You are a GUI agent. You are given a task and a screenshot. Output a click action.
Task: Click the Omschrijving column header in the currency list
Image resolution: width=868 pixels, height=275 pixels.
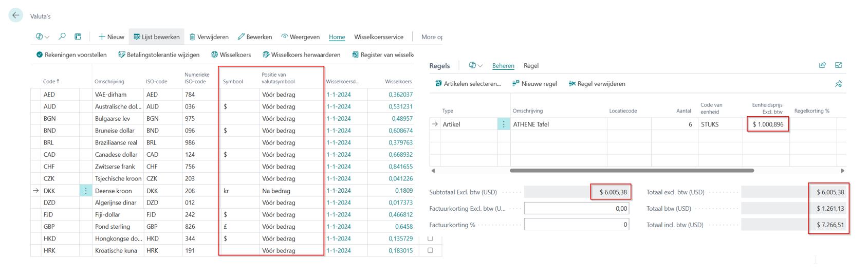(109, 81)
